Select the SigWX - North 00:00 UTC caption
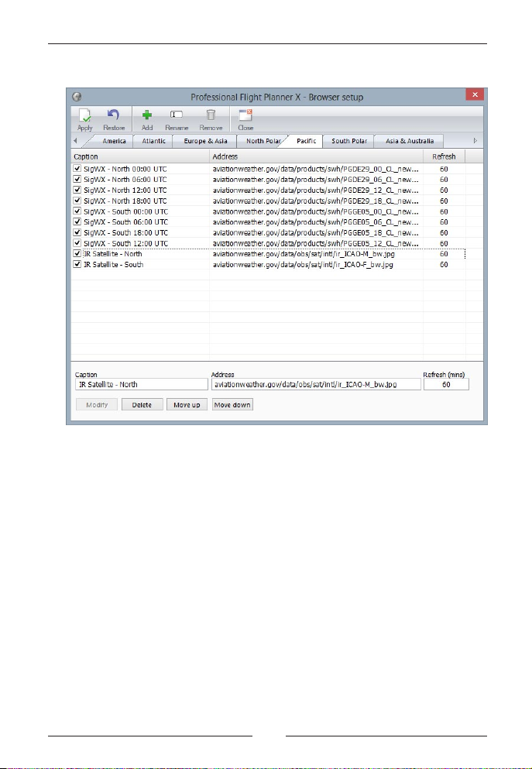The image size is (532, 769). point(125,169)
